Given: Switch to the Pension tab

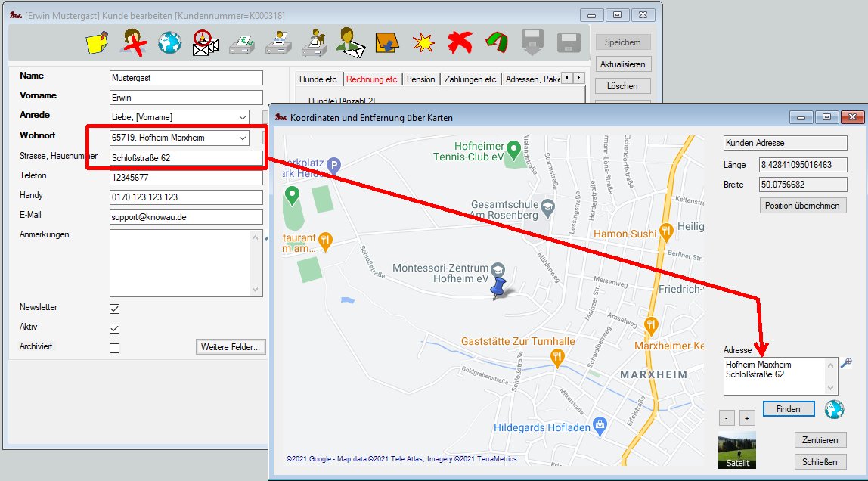Looking at the screenshot, I should pyautogui.click(x=420, y=79).
